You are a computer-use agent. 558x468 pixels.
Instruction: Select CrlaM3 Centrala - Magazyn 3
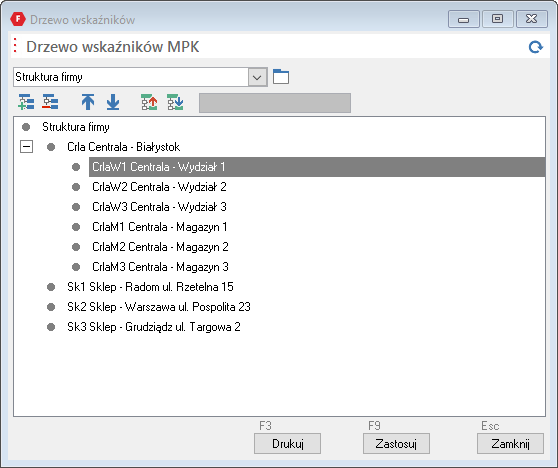pyautogui.click(x=160, y=267)
